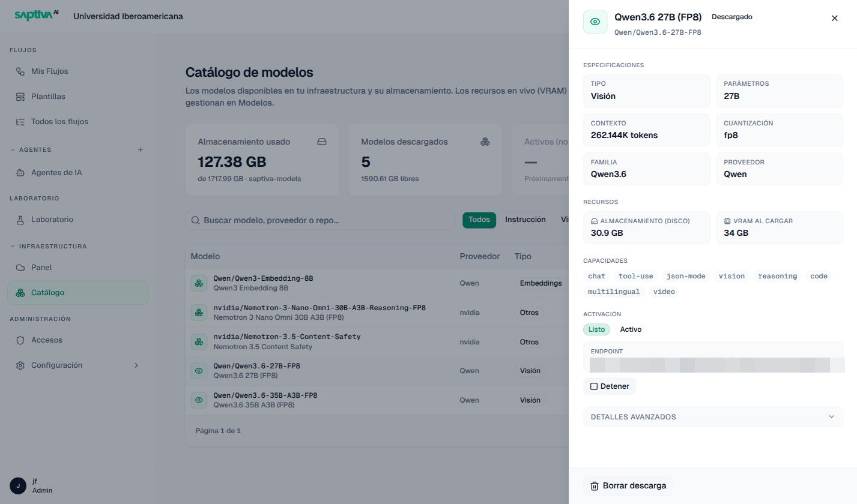Click the reasoning capability tag
Image resolution: width=857 pixels, height=504 pixels.
778,276
